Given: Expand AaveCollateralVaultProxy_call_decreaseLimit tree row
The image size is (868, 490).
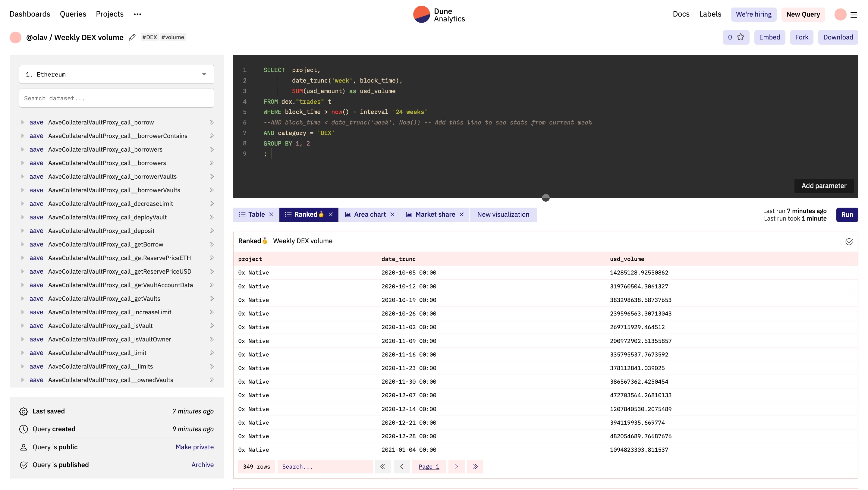Looking at the screenshot, I should click(23, 203).
